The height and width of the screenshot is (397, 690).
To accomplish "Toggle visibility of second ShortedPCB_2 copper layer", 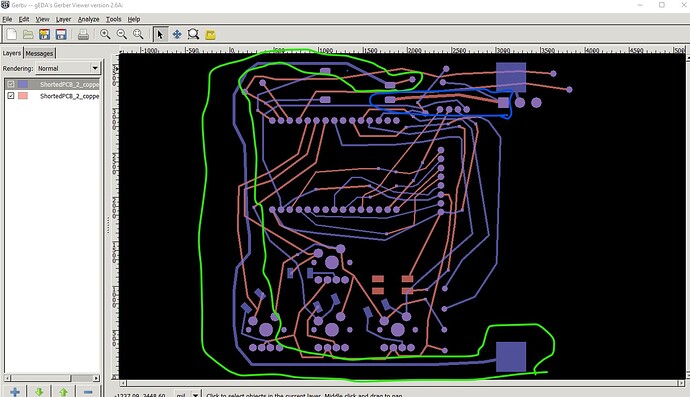I will pyautogui.click(x=11, y=96).
